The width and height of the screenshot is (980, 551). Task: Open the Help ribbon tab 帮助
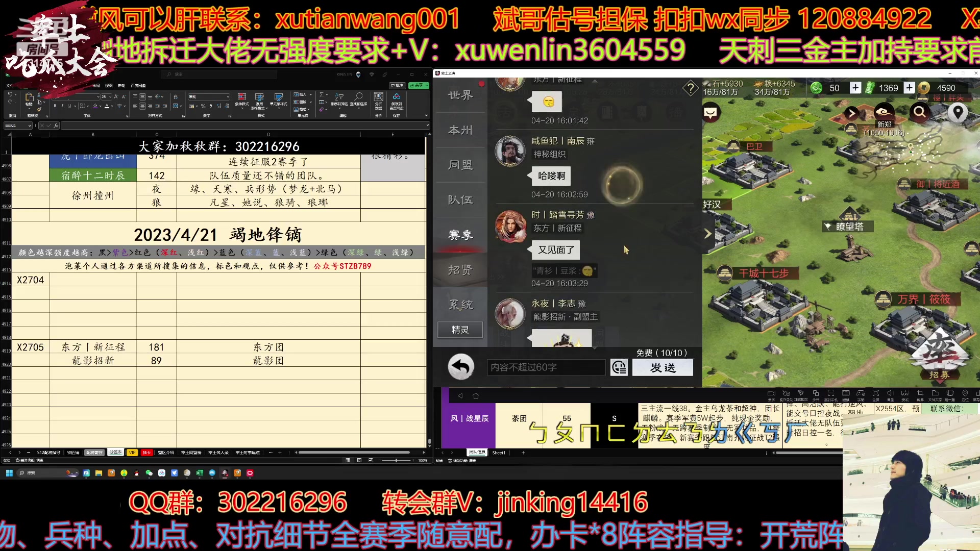121,86
